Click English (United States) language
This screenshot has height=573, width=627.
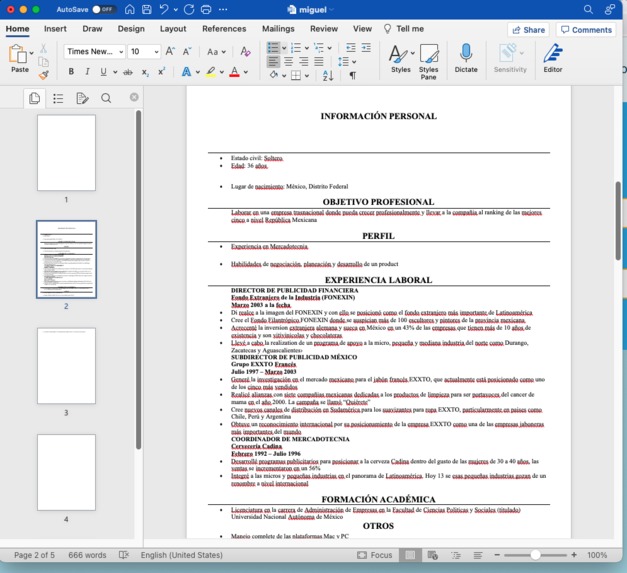(x=182, y=555)
